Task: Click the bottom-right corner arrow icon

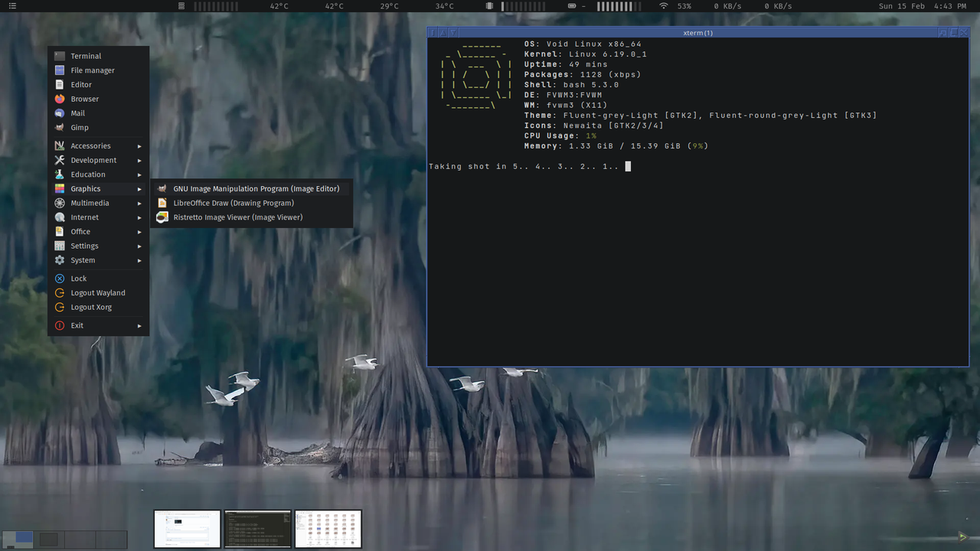Action: (x=962, y=536)
